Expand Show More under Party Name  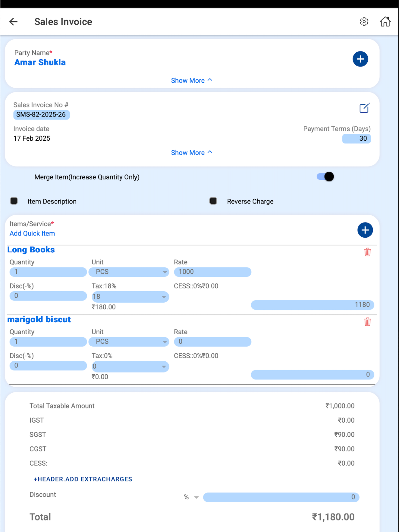click(x=192, y=80)
